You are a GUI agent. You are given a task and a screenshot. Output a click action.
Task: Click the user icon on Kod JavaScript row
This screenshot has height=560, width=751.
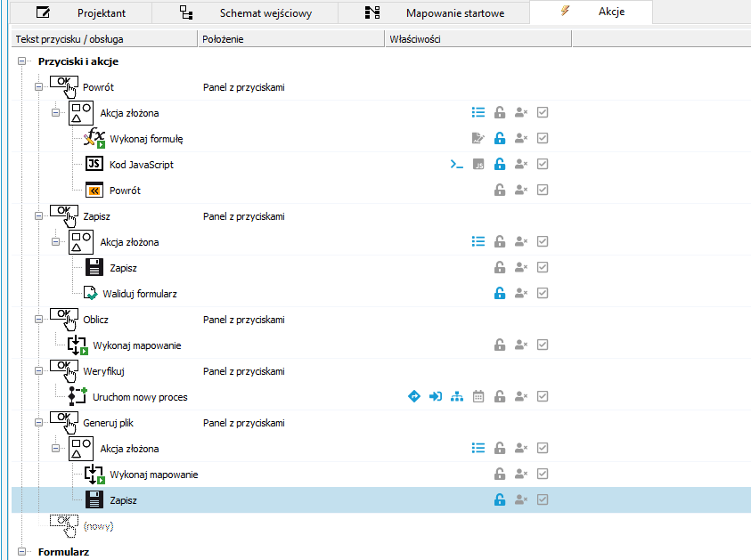tap(520, 164)
